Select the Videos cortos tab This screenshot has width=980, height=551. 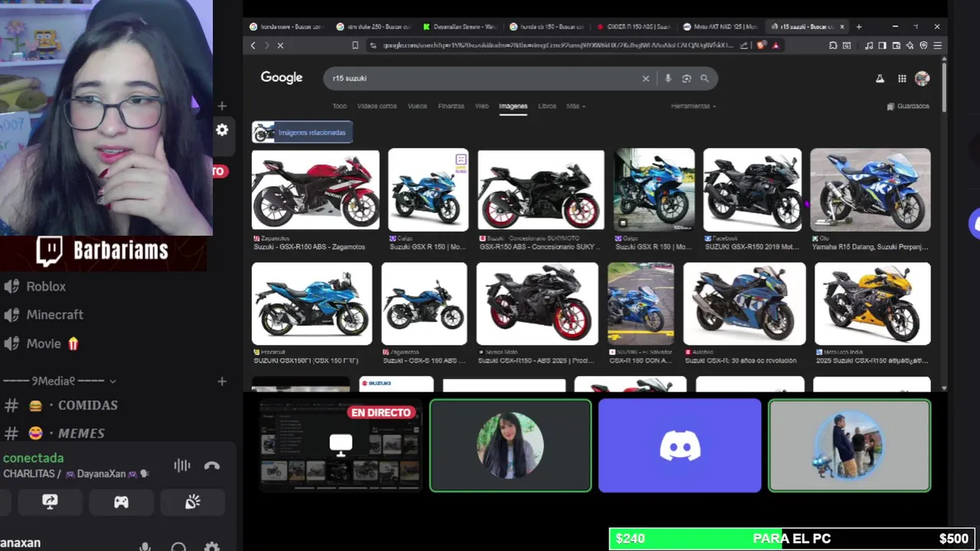point(377,106)
